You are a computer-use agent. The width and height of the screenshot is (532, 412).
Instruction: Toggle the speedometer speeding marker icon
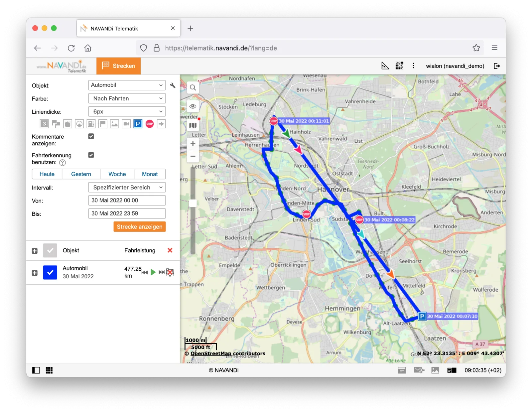(79, 124)
